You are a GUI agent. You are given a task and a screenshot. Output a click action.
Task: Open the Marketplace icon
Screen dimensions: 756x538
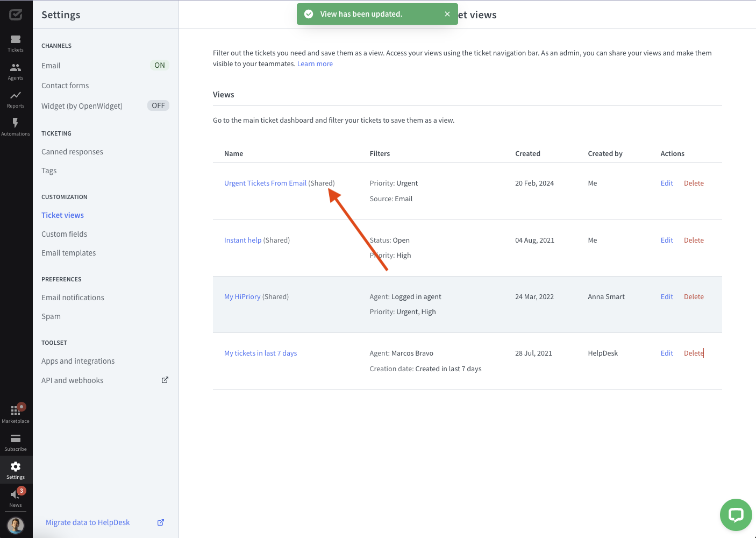pos(16,410)
